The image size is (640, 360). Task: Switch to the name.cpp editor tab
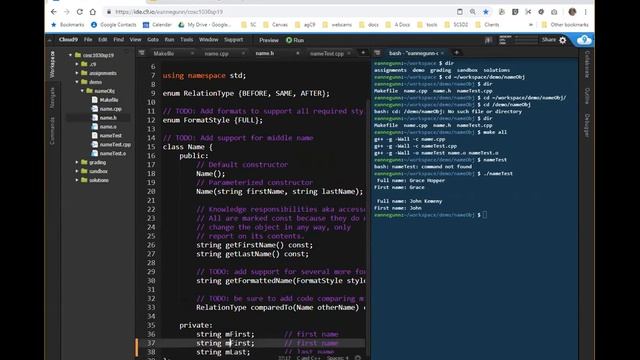coord(216,53)
